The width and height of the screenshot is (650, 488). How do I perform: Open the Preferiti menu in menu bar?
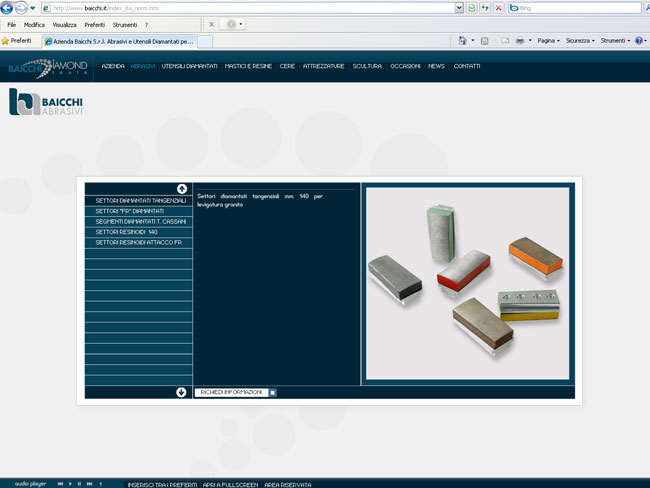(x=95, y=25)
